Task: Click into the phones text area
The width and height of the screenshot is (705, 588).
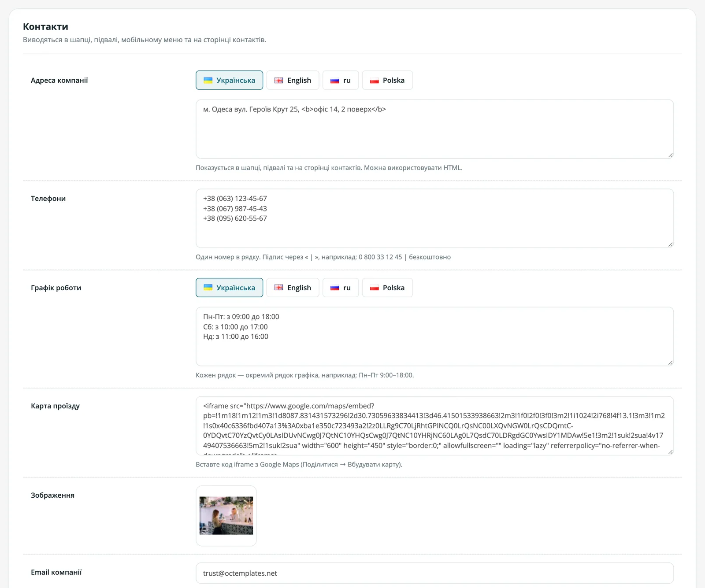Action: [434, 218]
